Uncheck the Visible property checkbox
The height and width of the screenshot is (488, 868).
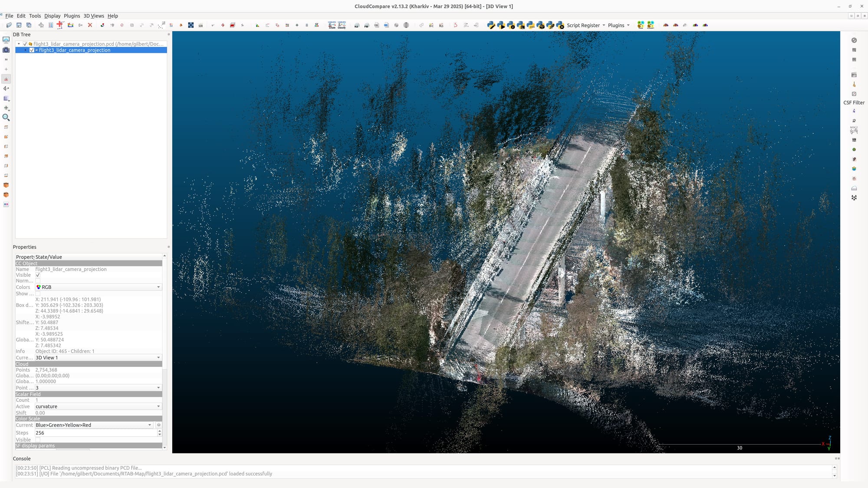[x=38, y=275]
